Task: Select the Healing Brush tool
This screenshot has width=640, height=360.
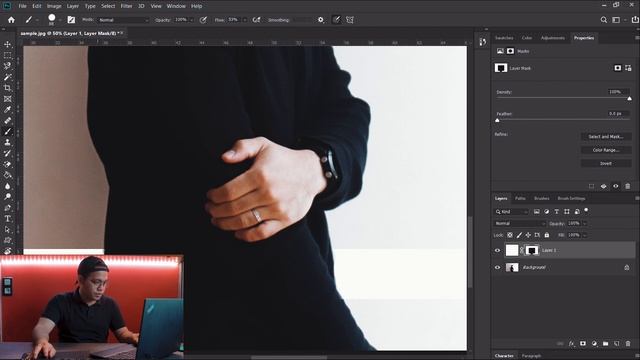Action: [7, 120]
